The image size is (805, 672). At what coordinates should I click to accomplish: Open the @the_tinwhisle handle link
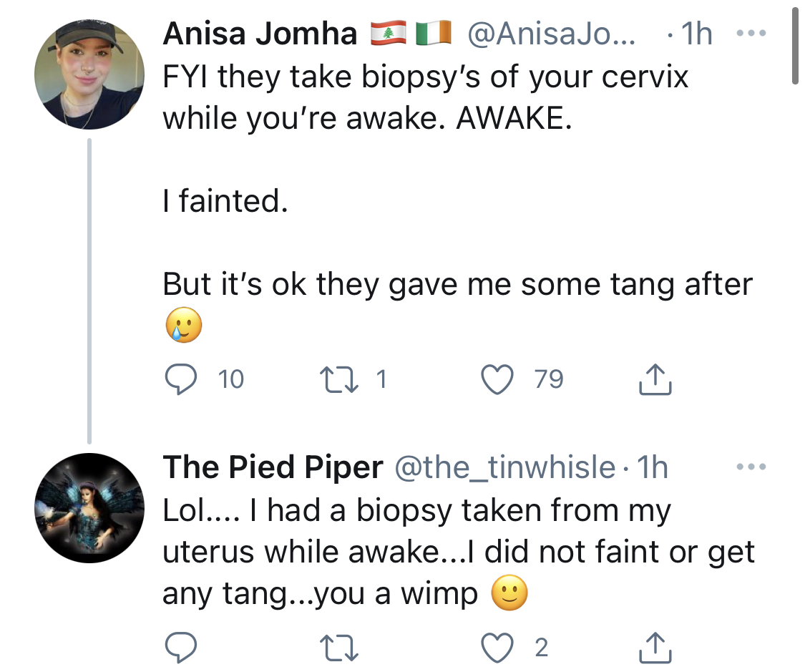504,467
